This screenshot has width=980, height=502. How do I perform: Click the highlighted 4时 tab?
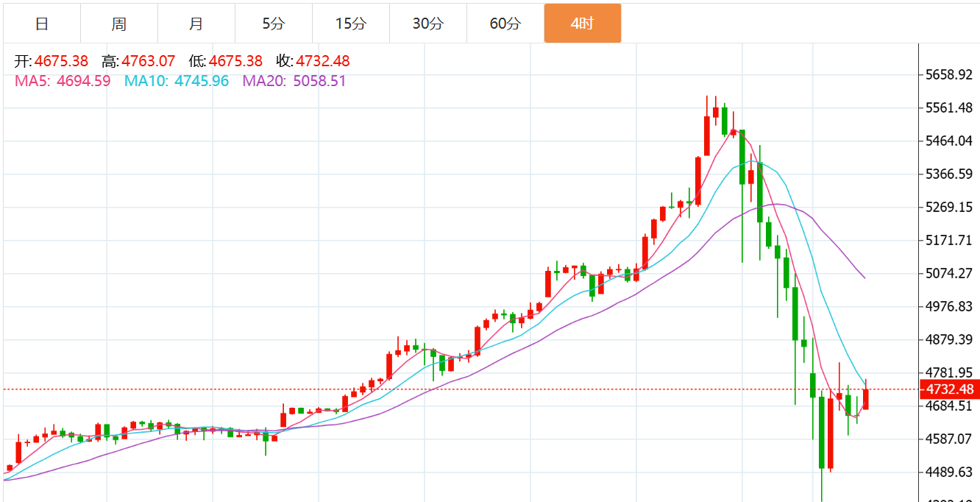click(582, 24)
